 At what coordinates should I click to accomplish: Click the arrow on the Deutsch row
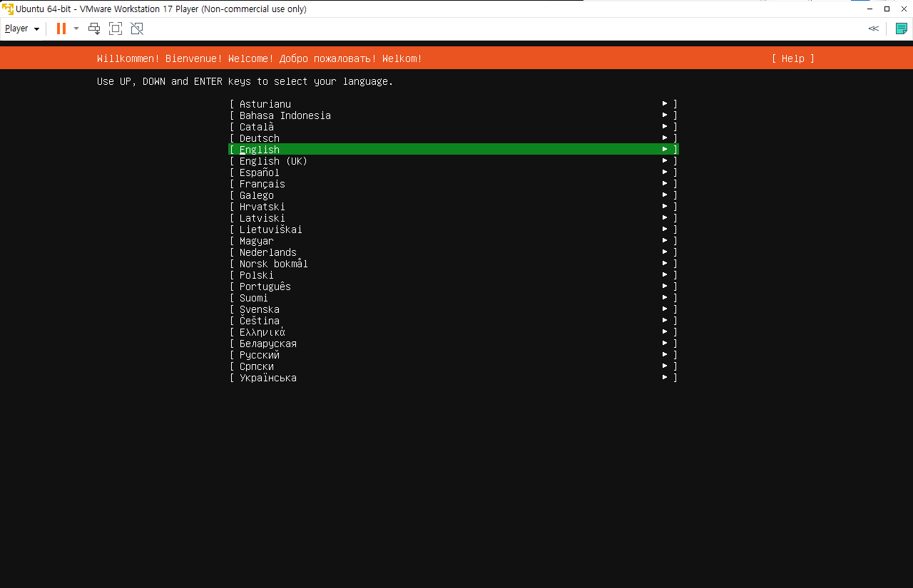point(665,138)
